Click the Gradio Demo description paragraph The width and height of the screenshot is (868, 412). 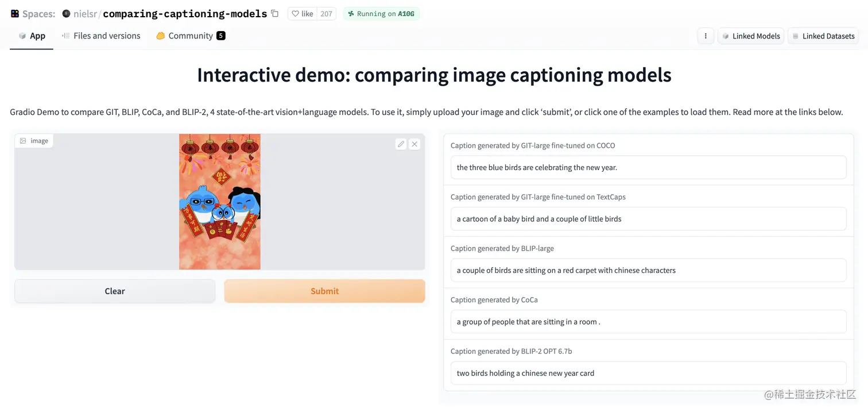coord(427,112)
